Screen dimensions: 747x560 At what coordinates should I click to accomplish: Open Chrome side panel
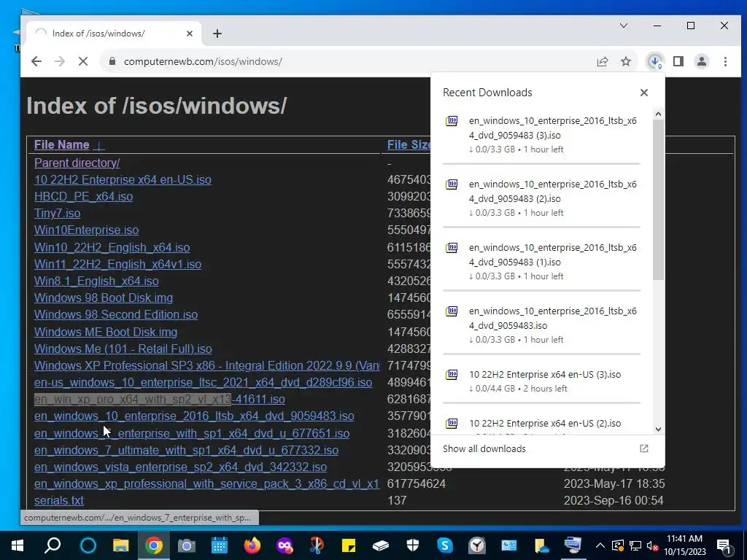[678, 61]
